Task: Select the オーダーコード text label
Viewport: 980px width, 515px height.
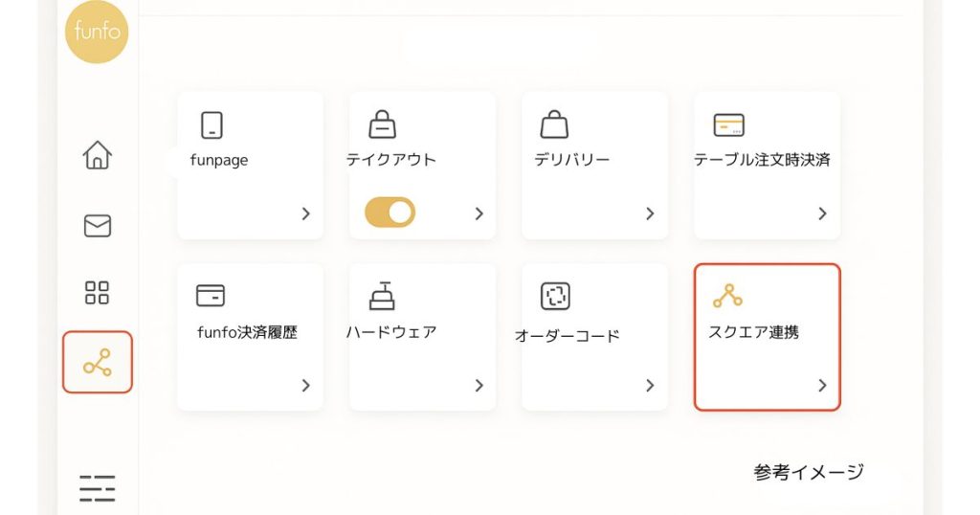Action: click(568, 336)
